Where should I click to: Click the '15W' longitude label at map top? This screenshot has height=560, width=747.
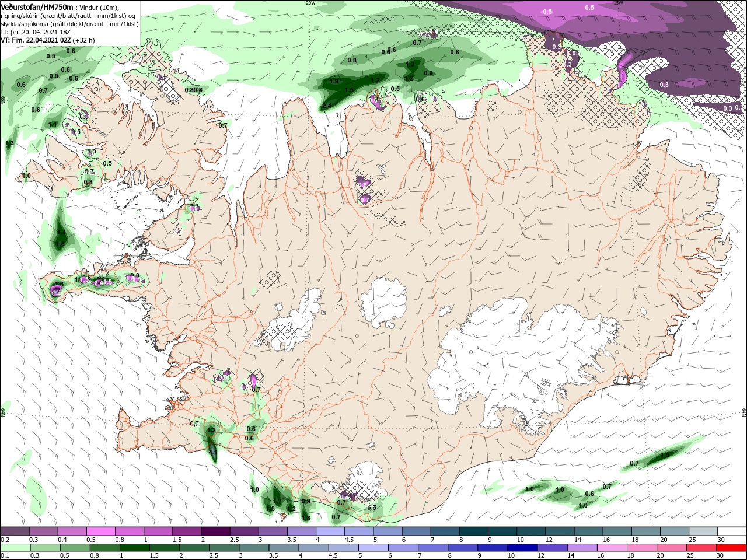click(618, 2)
